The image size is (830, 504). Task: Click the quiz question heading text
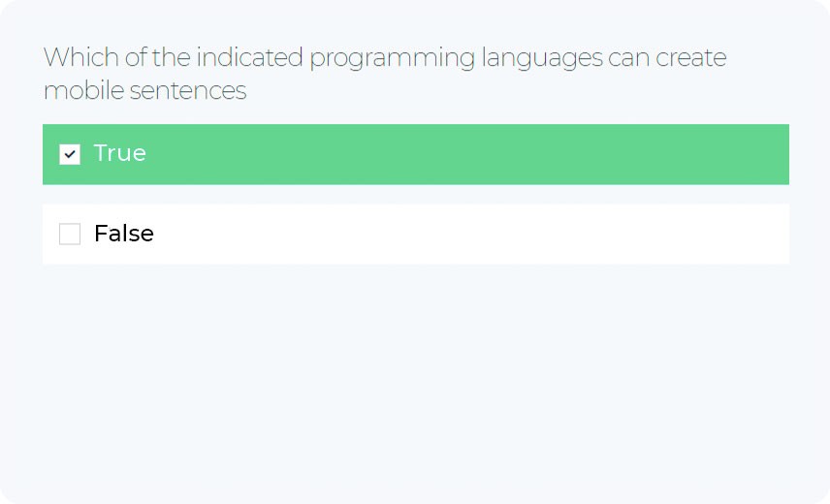(x=384, y=74)
